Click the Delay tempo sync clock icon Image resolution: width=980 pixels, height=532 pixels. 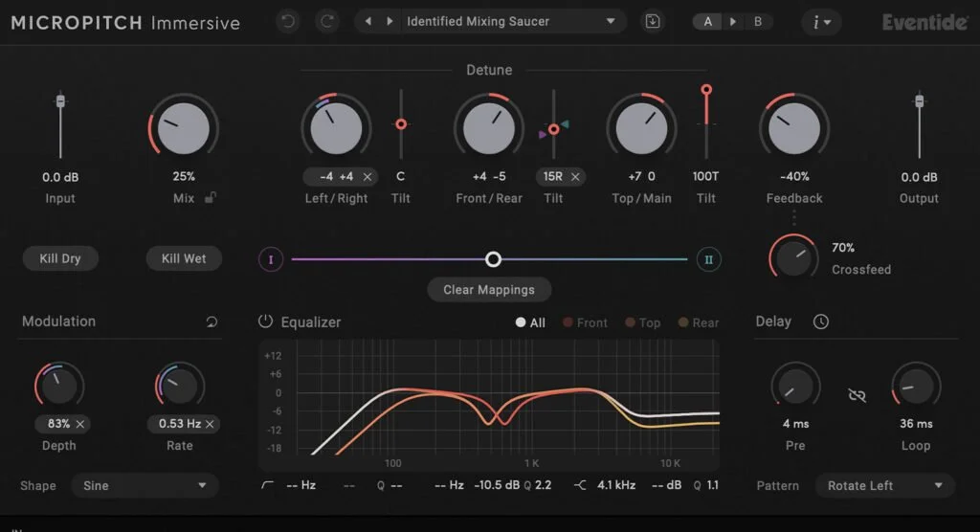[x=820, y=321]
